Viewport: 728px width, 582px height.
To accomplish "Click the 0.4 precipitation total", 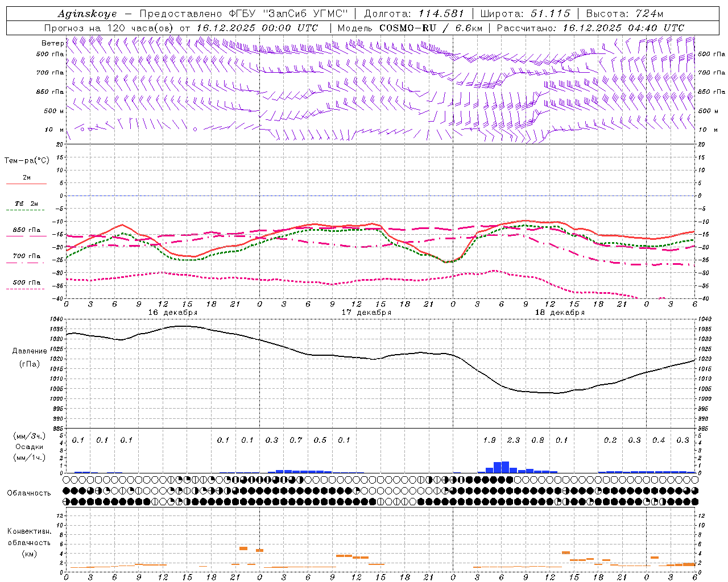I will pos(659,440).
